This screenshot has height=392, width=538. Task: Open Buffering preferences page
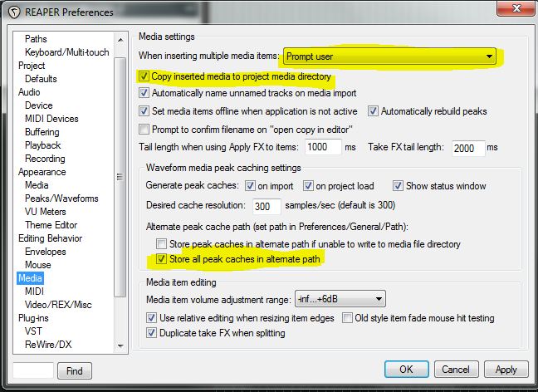(x=42, y=132)
